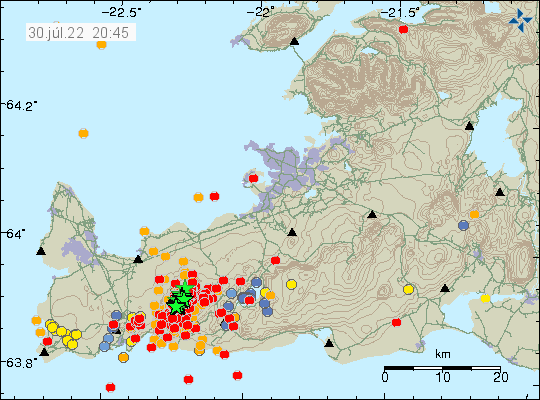Click the blue dot in the far east
The width and height of the screenshot is (540, 400).
464,226
